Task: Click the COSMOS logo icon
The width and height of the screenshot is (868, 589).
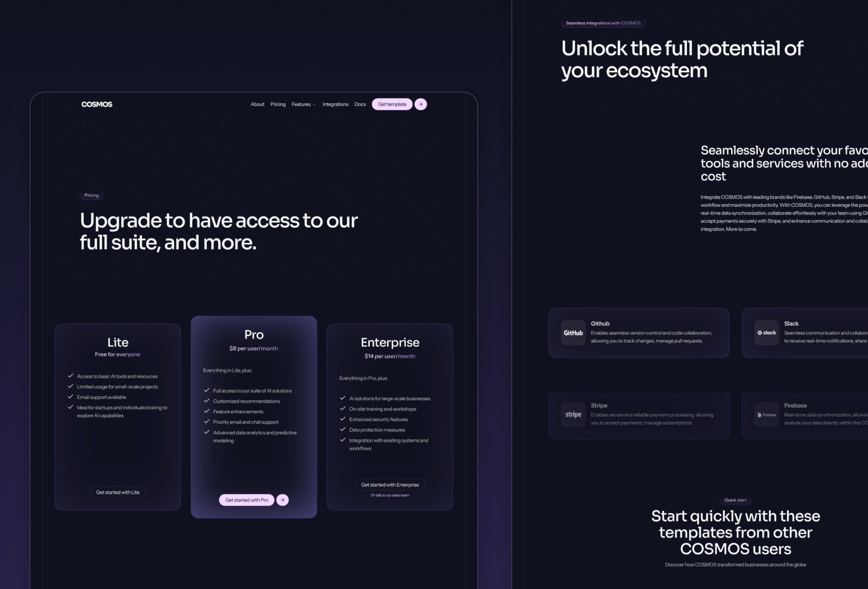Action: (97, 104)
